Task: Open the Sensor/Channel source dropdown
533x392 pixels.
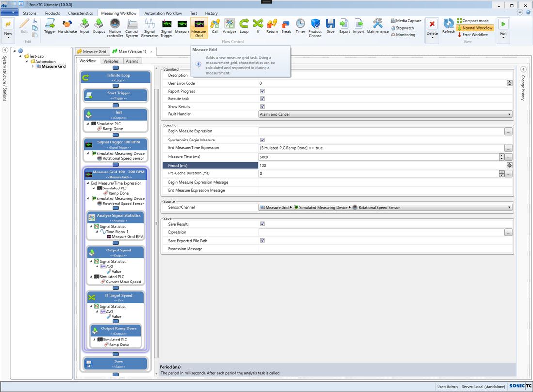Action: 385,207
